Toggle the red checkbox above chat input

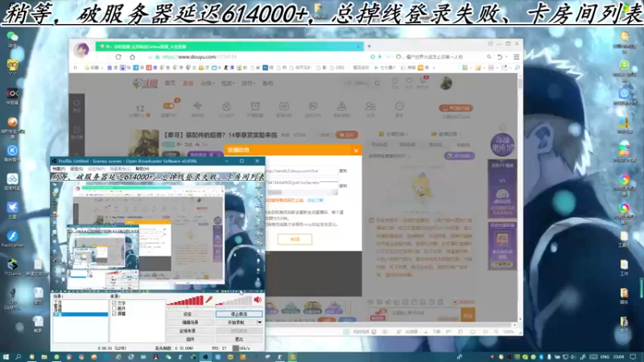455,302
